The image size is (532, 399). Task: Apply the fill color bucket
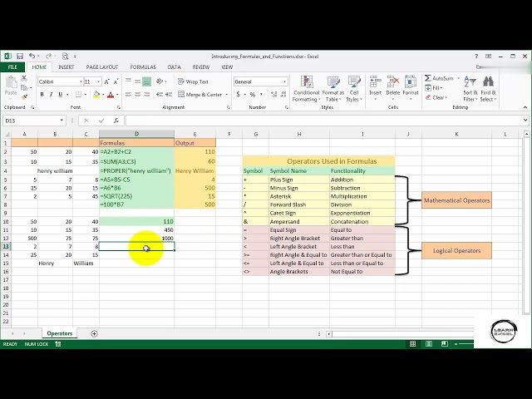click(x=96, y=95)
